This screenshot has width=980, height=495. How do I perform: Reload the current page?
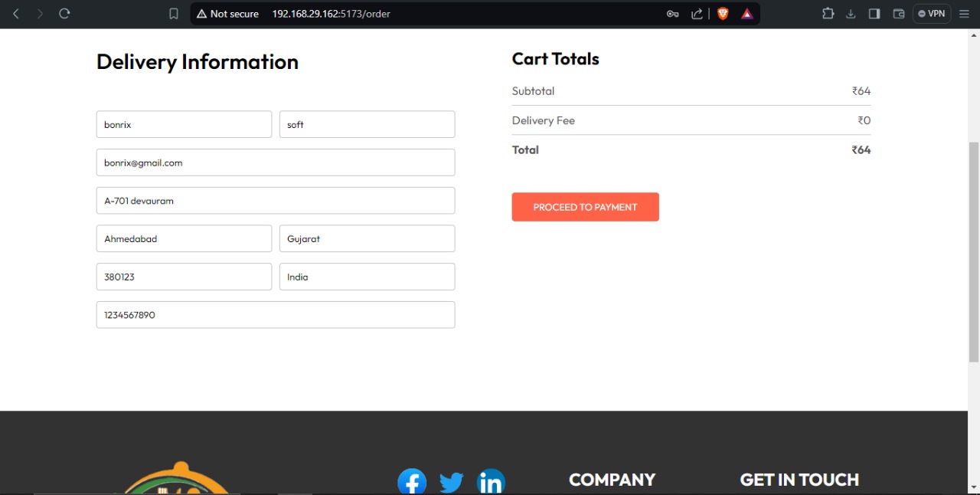[64, 14]
